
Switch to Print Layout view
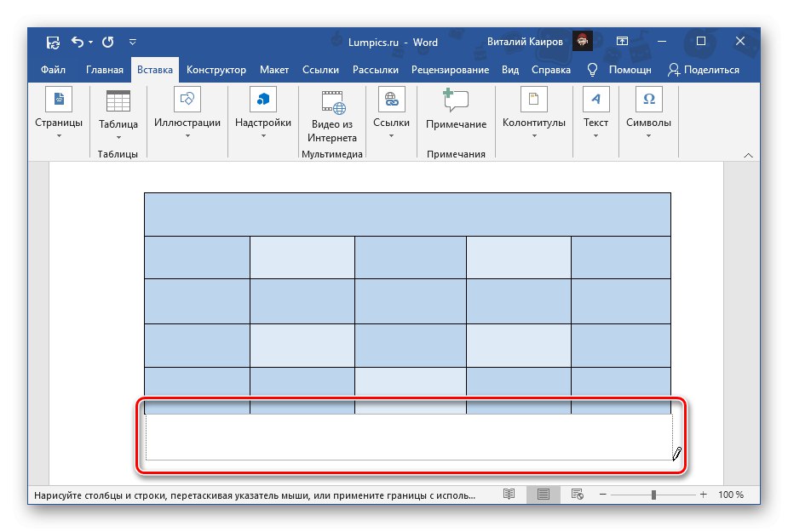pos(544,495)
